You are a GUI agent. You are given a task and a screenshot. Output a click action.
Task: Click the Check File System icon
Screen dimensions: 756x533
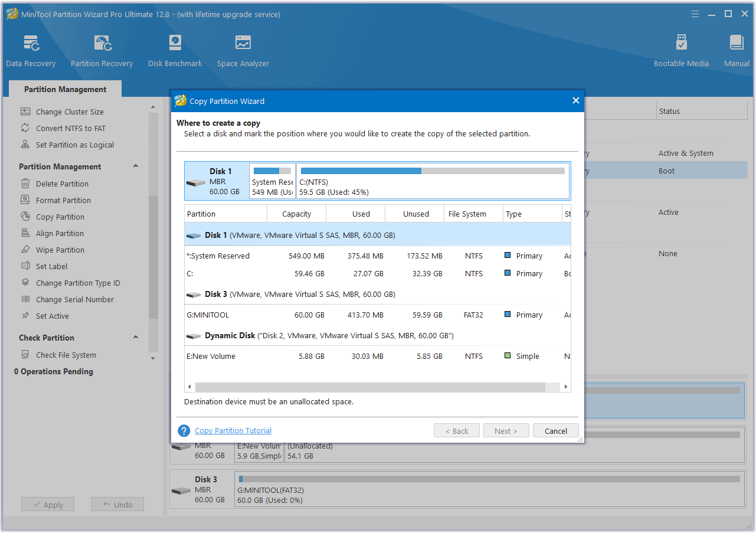(x=25, y=355)
